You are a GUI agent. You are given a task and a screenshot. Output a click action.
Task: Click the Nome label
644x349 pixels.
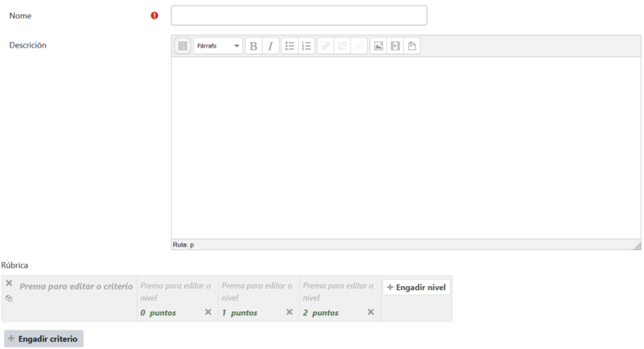tap(20, 15)
